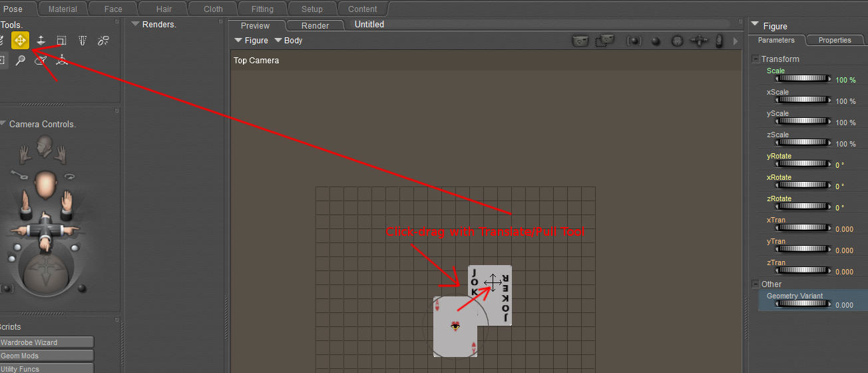
Task: Switch to the Material room tab
Action: pos(63,9)
